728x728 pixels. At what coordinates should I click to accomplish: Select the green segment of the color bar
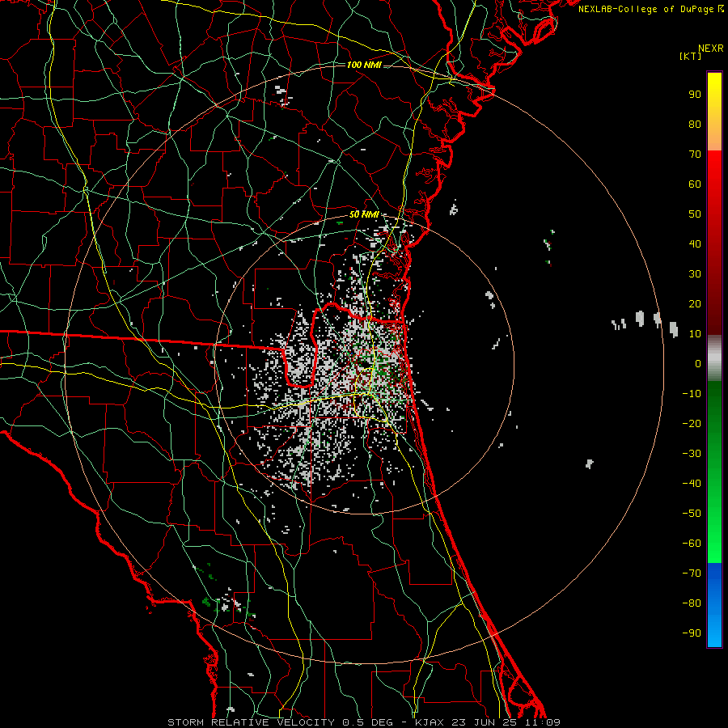714,472
